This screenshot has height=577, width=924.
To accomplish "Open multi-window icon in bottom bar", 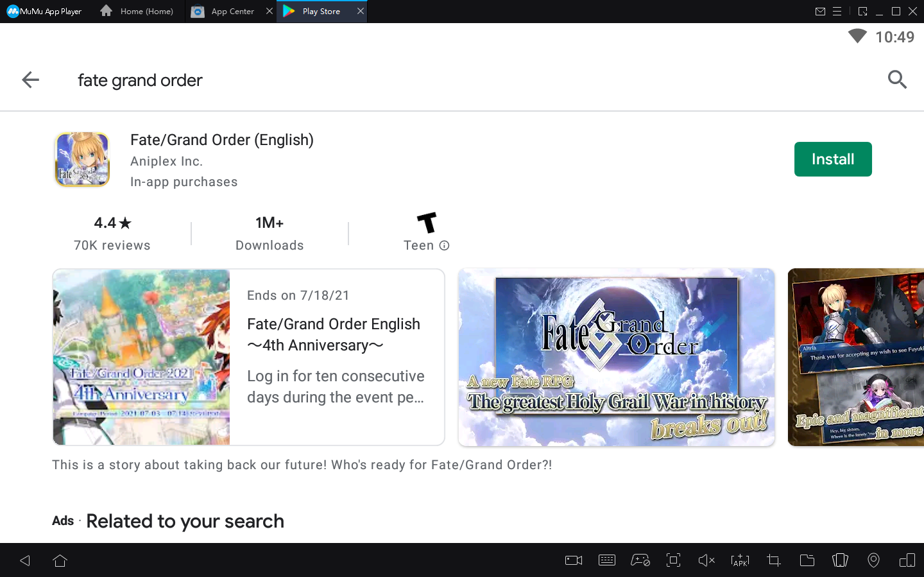I will point(907,560).
